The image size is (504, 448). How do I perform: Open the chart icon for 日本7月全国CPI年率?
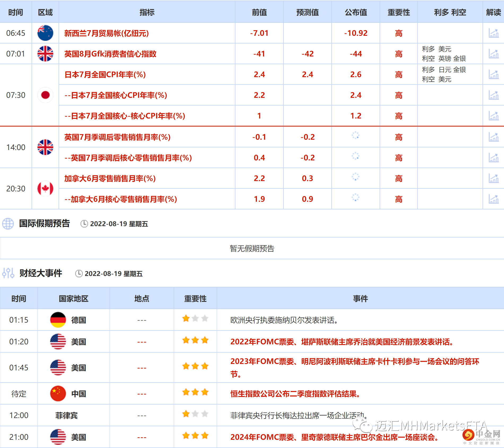click(494, 74)
